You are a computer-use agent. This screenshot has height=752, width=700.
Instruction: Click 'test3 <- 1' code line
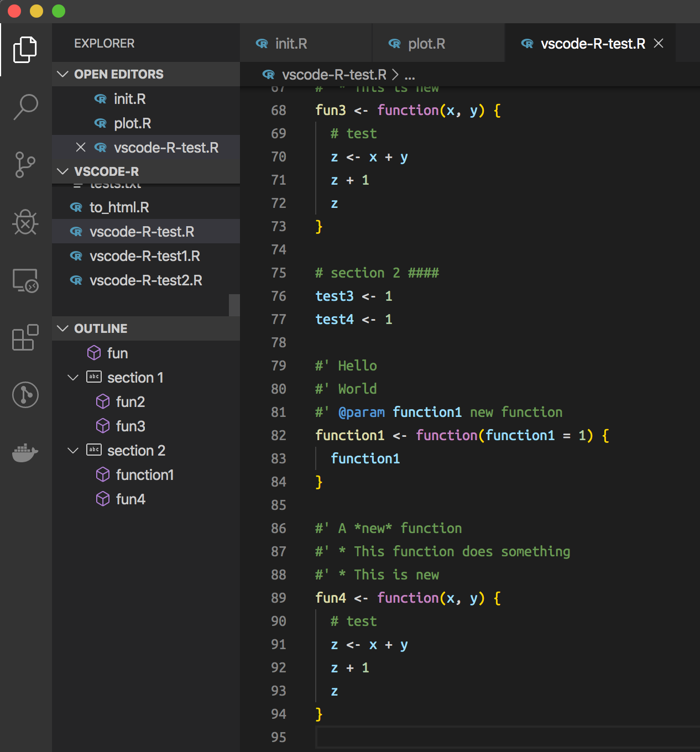pyautogui.click(x=354, y=296)
